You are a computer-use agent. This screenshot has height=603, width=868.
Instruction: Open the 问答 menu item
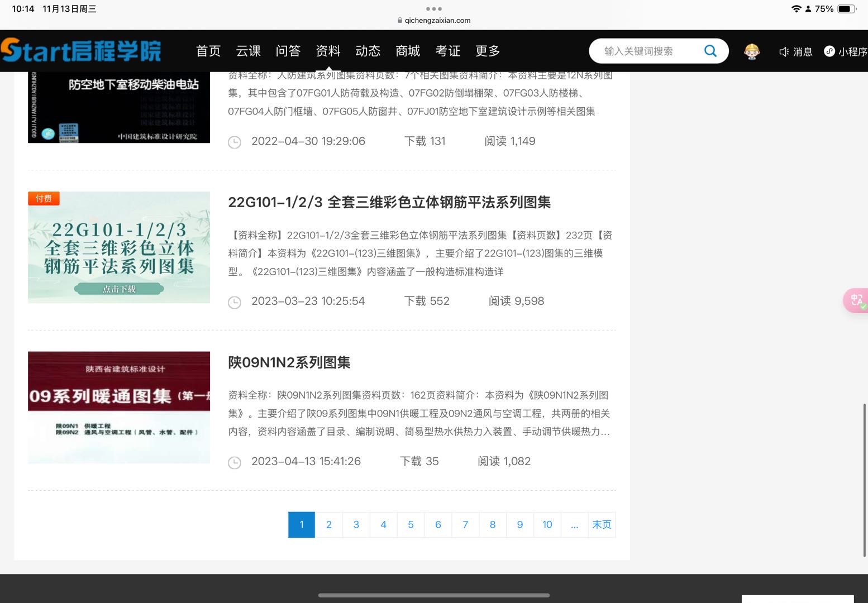click(x=288, y=51)
